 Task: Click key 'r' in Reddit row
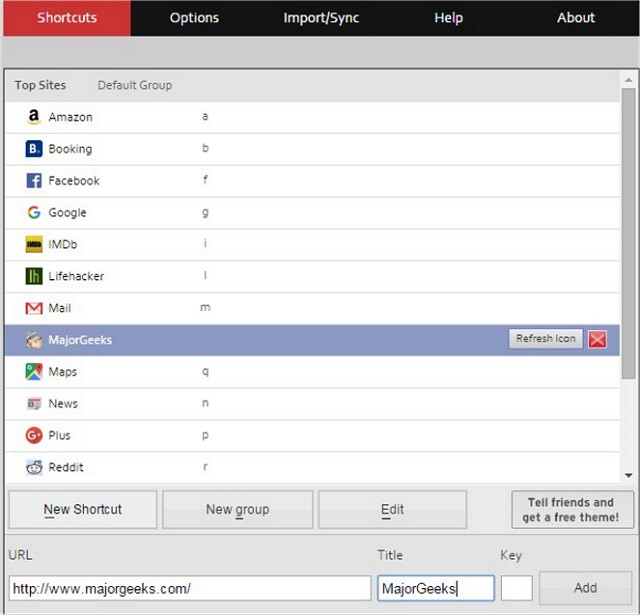[205, 467]
